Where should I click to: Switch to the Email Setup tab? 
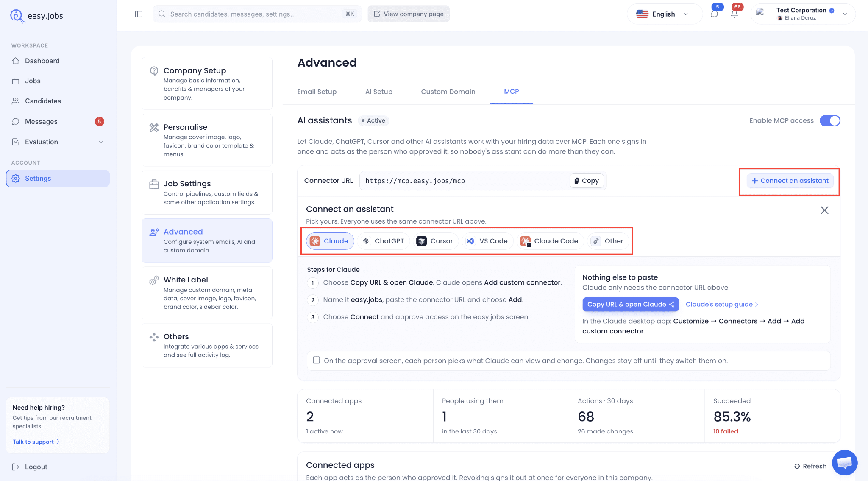(x=317, y=92)
